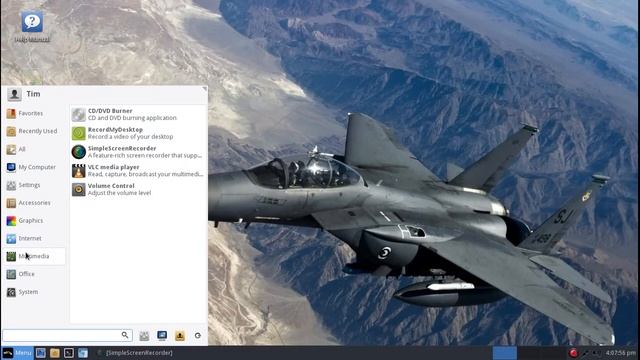Open SimpleScreenRecorder from the menu list
This screenshot has height=360, width=640.
138,152
